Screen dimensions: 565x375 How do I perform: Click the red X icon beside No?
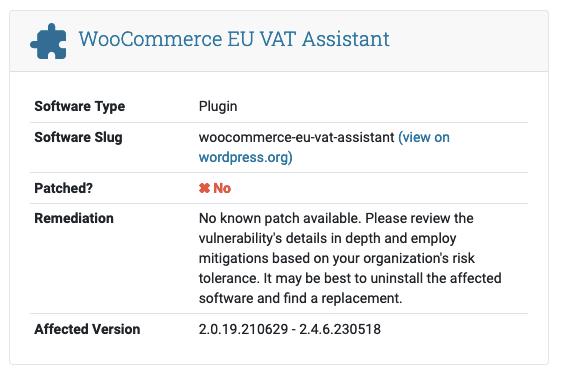[x=204, y=188]
